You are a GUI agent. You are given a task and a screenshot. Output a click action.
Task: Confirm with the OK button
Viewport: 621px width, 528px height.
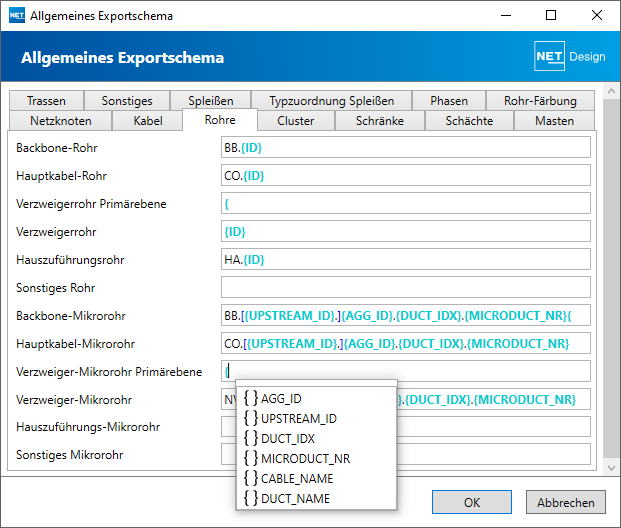(472, 502)
